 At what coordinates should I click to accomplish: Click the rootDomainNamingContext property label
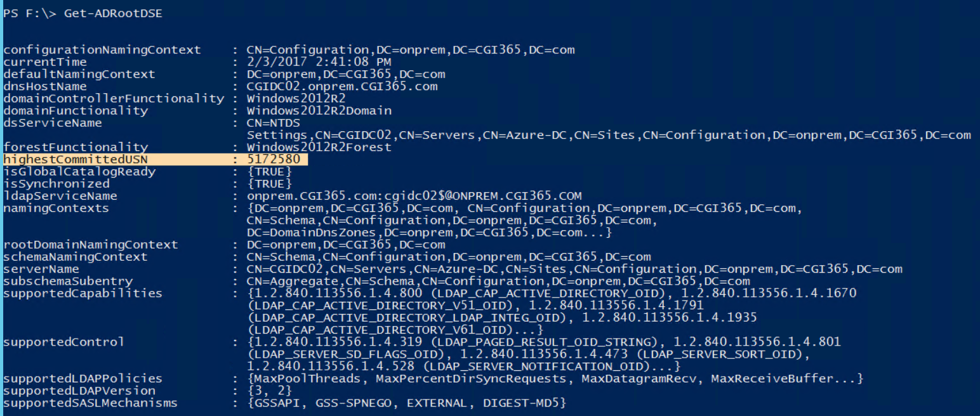tap(91, 245)
